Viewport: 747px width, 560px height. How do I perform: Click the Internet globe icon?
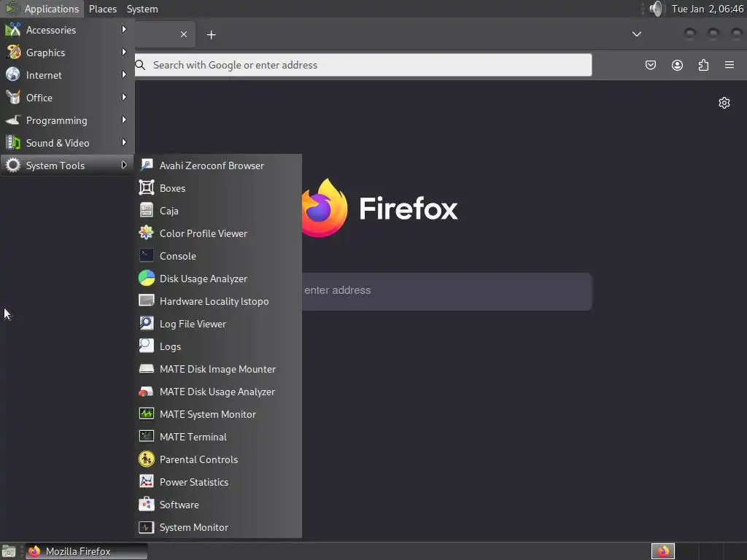pos(13,74)
